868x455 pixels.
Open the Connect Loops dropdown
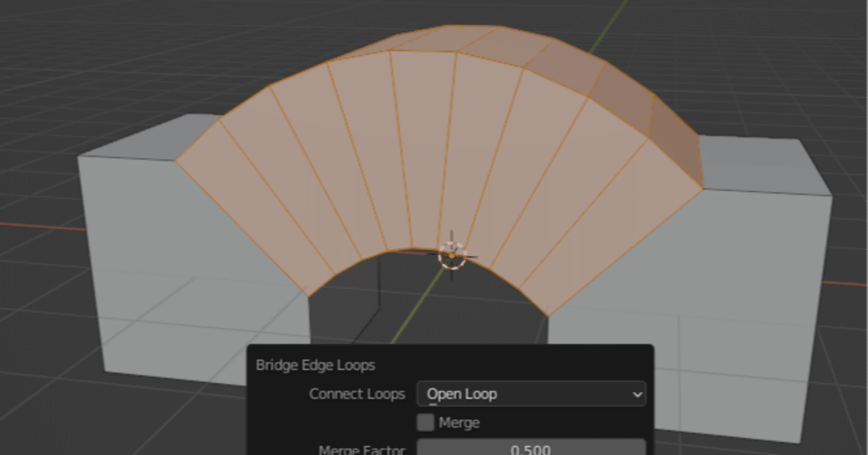pyautogui.click(x=531, y=394)
